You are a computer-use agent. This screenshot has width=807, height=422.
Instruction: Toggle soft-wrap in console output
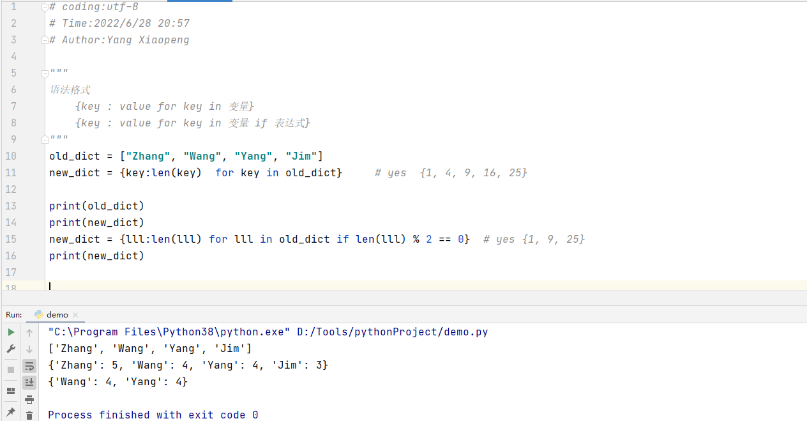(29, 366)
